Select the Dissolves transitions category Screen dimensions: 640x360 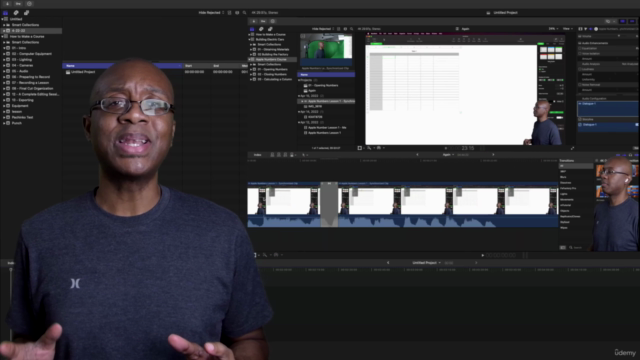tap(566, 183)
